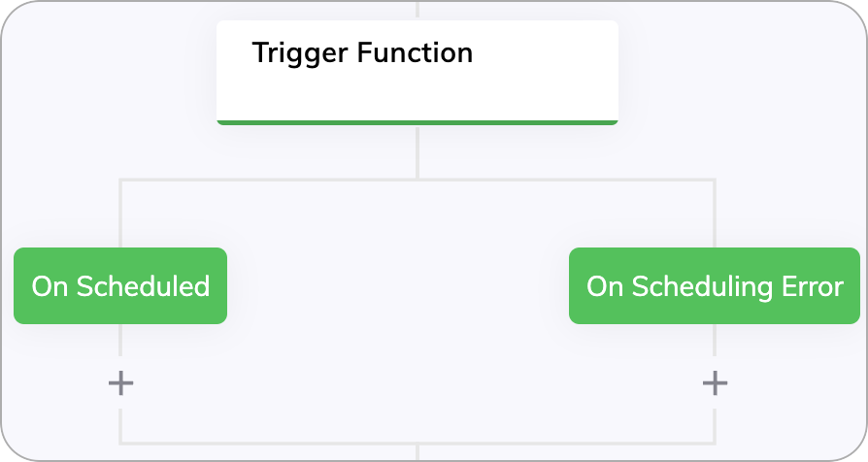Click the Trigger Function title text

pyautogui.click(x=362, y=53)
